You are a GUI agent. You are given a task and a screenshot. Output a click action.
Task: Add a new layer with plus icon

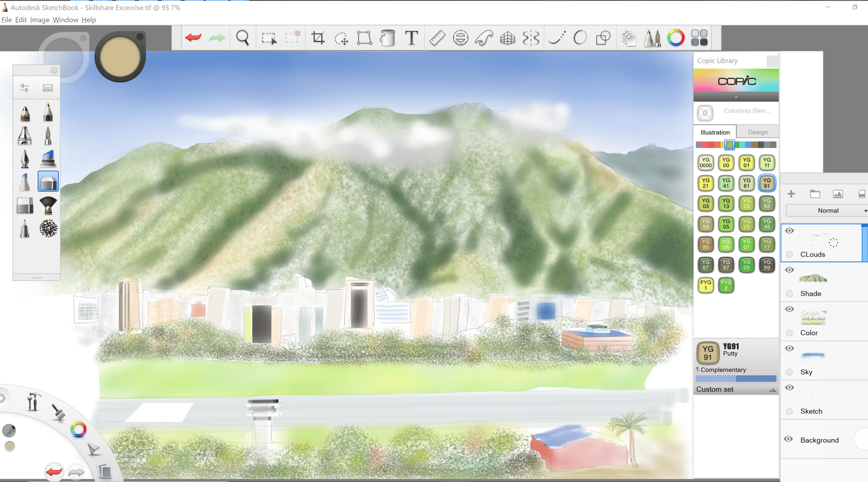[x=791, y=194]
